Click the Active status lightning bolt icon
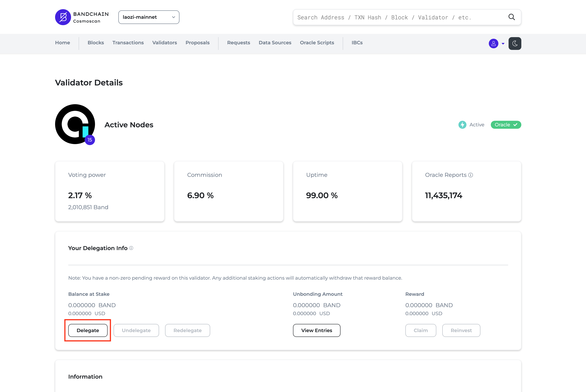The height and width of the screenshot is (392, 586). pyautogui.click(x=463, y=125)
